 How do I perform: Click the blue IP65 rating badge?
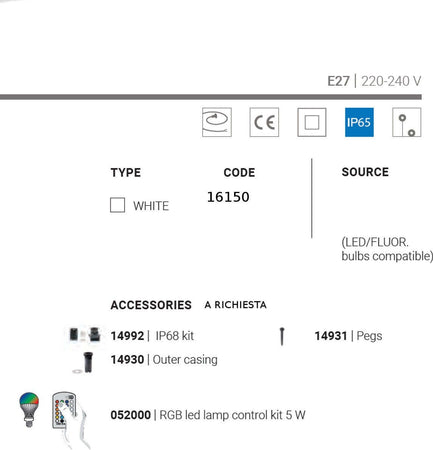[359, 122]
